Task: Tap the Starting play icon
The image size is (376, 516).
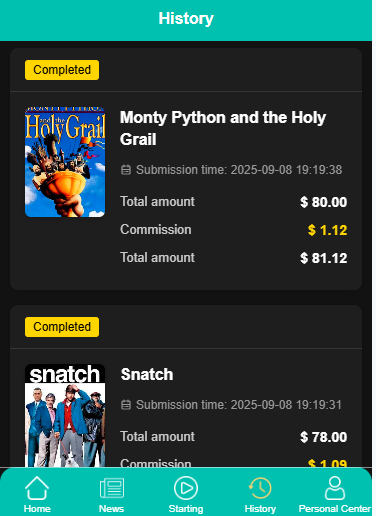Action: (186, 488)
